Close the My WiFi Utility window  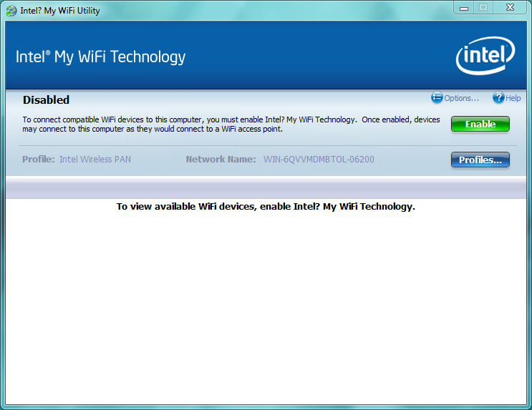point(510,8)
